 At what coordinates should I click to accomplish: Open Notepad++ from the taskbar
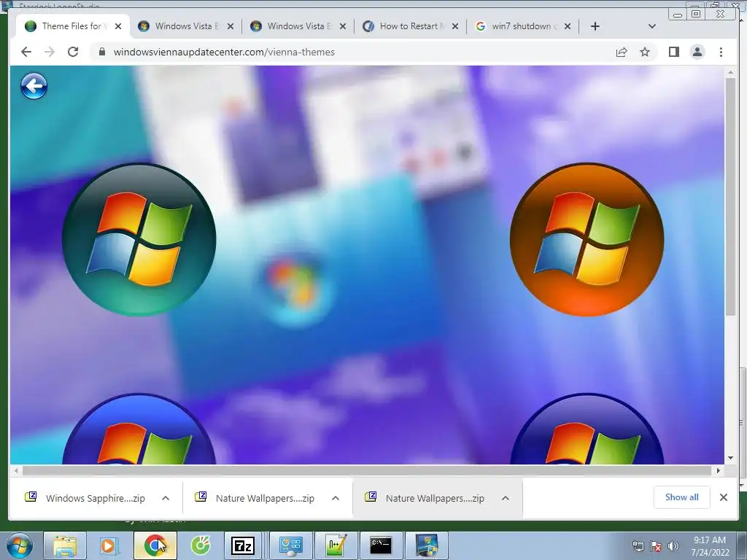(x=336, y=545)
